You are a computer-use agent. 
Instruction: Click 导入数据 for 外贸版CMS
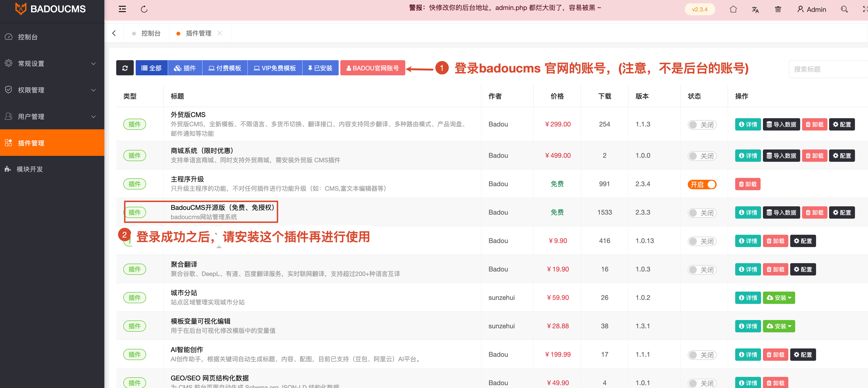(781, 125)
